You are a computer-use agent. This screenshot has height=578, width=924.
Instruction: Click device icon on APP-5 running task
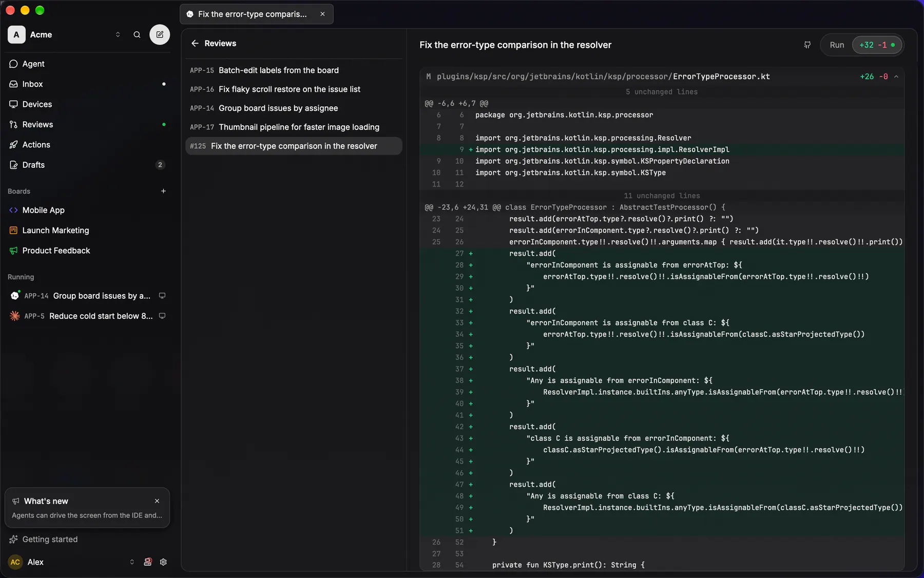coord(162,316)
